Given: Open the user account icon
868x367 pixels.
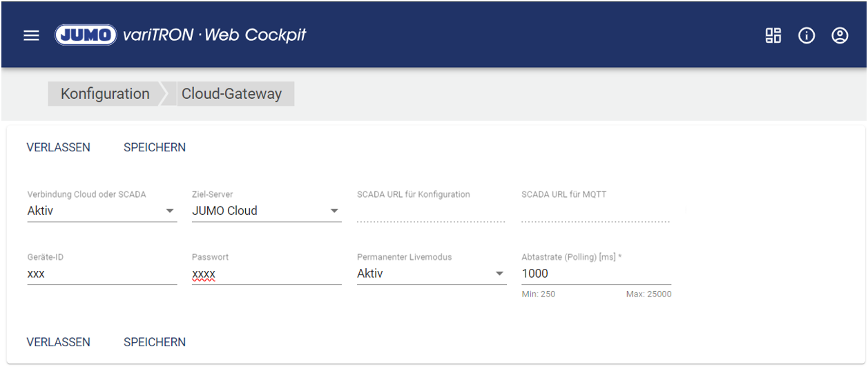Looking at the screenshot, I should [840, 35].
